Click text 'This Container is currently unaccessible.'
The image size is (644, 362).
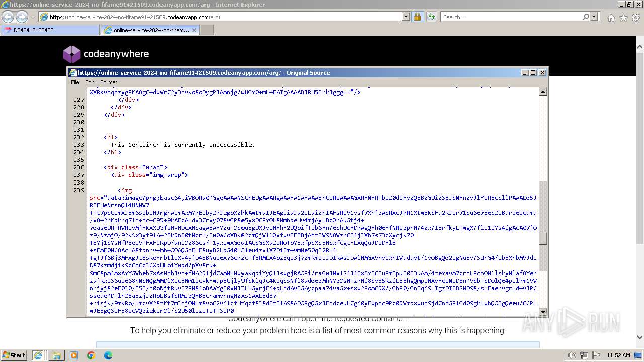(183, 145)
